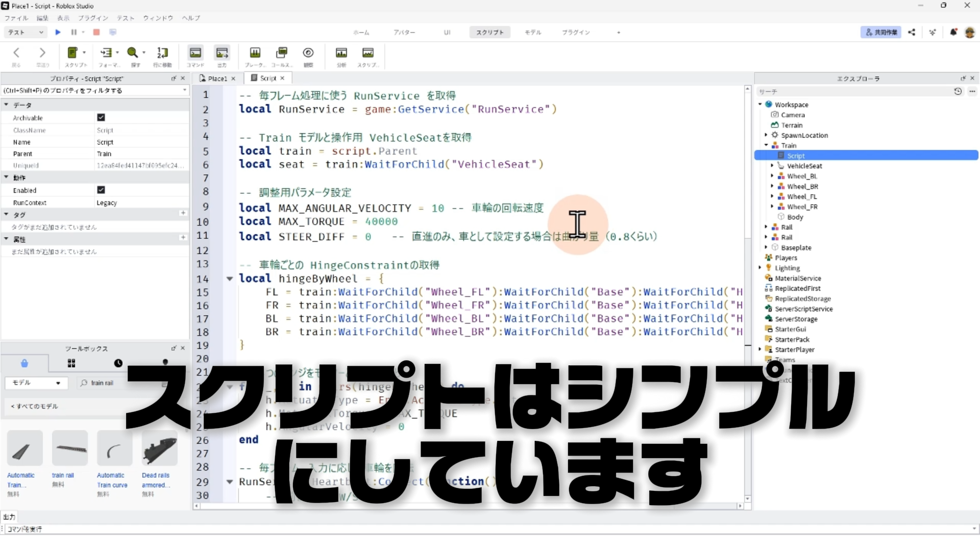Click the Play test button
Viewport: 980px width, 551px height.
point(58,32)
